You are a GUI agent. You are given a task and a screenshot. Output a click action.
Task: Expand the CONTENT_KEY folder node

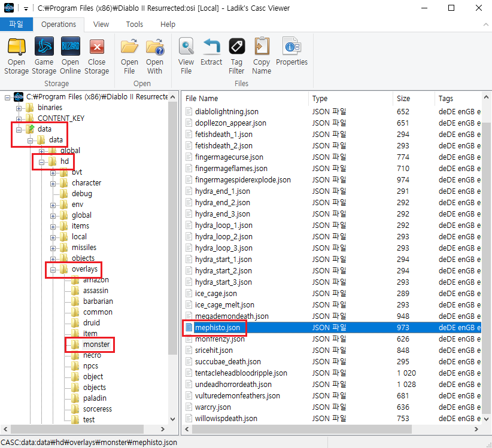point(19,119)
